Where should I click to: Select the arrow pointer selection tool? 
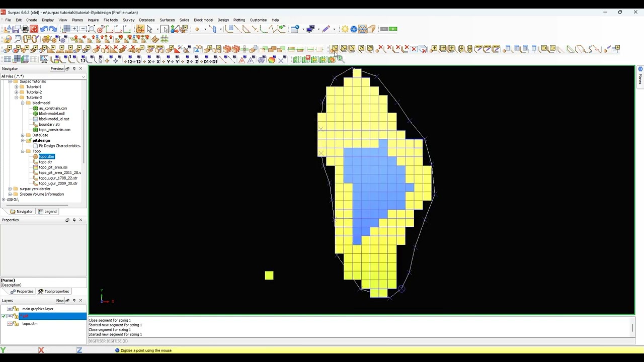149,29
